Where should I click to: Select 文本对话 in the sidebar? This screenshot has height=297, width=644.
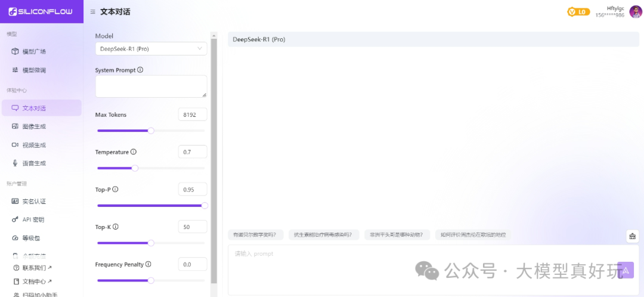[x=42, y=108]
